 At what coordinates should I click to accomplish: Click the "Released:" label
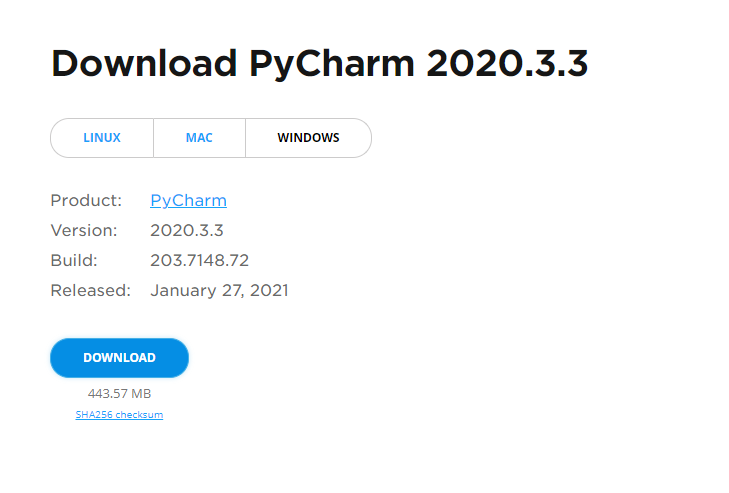pos(90,291)
